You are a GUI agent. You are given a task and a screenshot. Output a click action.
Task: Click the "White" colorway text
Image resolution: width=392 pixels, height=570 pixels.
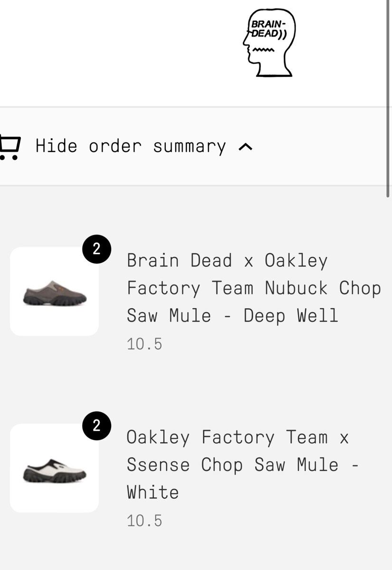pyautogui.click(x=153, y=493)
